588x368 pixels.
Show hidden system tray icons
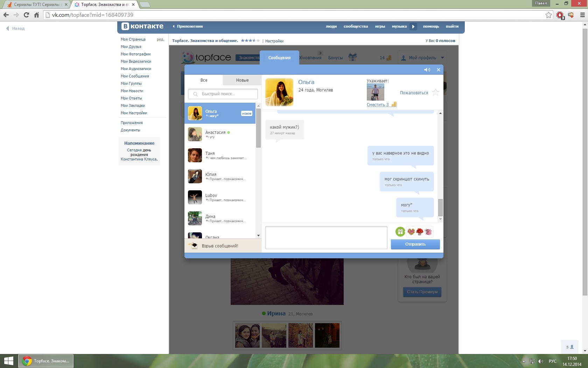524,361
